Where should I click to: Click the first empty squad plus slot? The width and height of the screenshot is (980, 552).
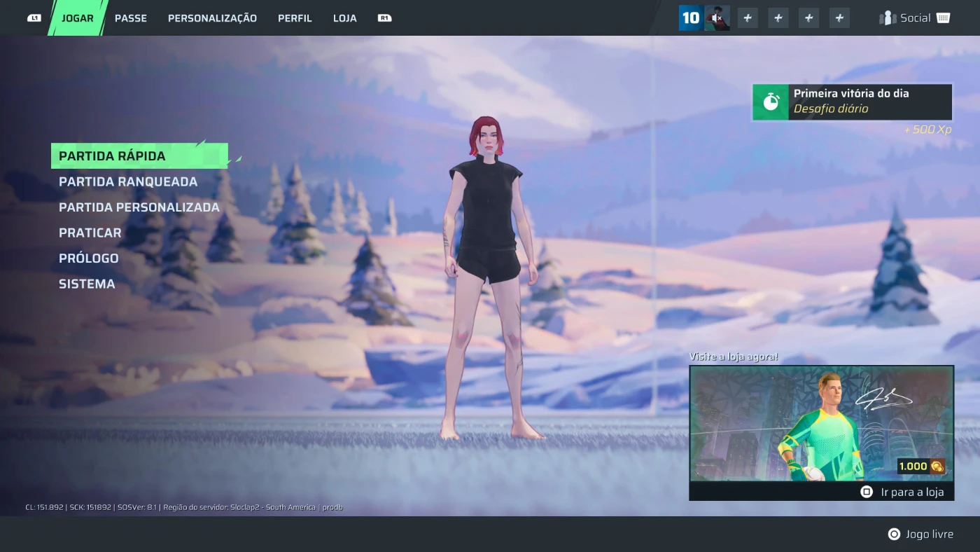tap(748, 18)
